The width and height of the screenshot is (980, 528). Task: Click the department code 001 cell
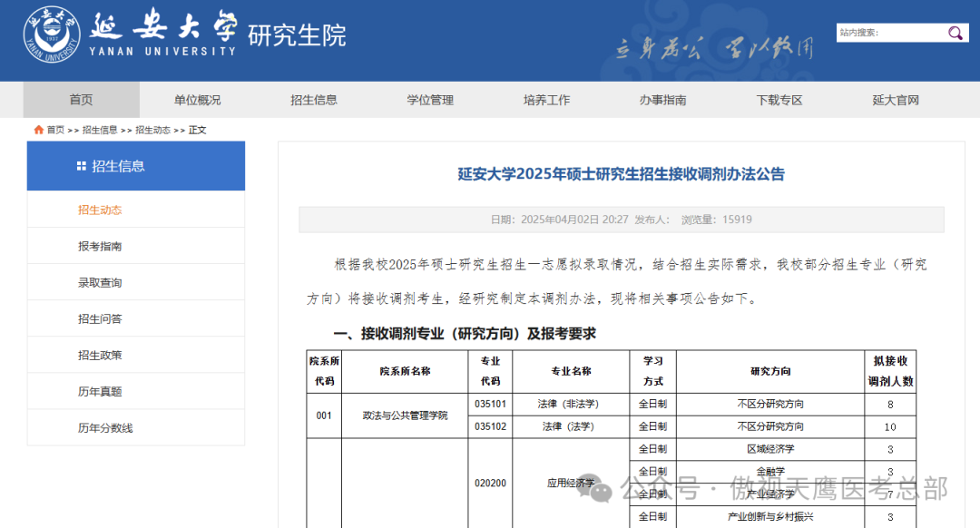point(324,416)
